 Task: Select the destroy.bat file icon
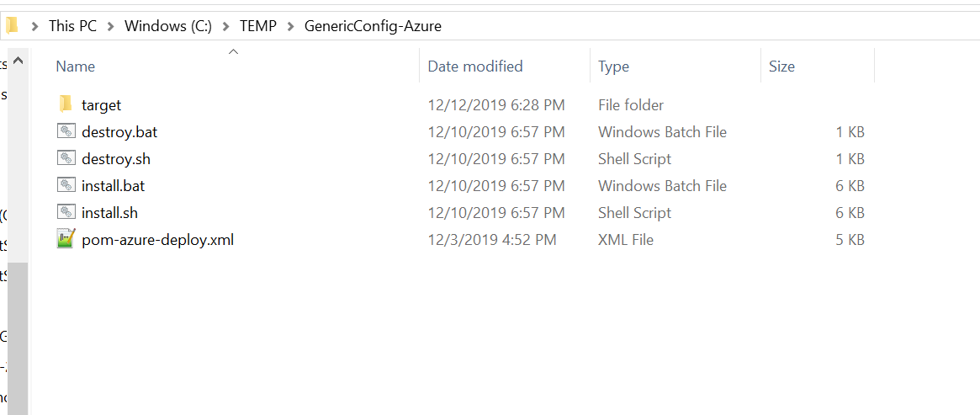66,131
